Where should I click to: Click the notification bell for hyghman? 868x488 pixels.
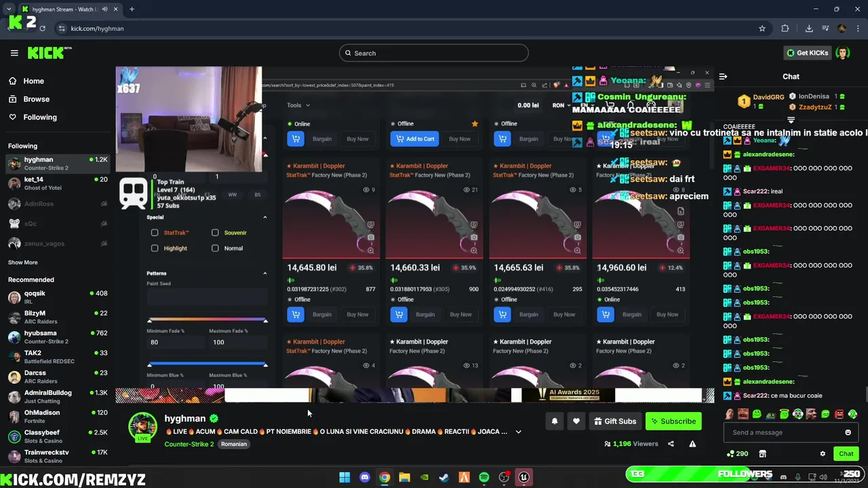click(x=554, y=421)
